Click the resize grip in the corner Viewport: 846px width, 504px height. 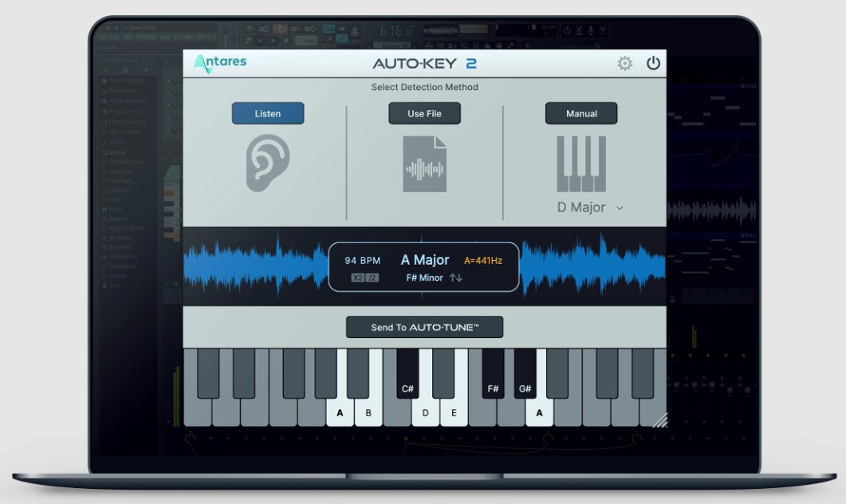tap(659, 419)
